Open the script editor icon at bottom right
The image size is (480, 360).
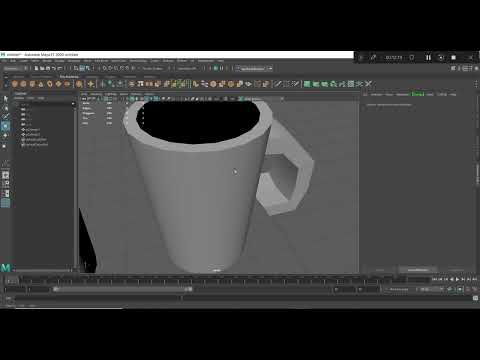point(475,298)
